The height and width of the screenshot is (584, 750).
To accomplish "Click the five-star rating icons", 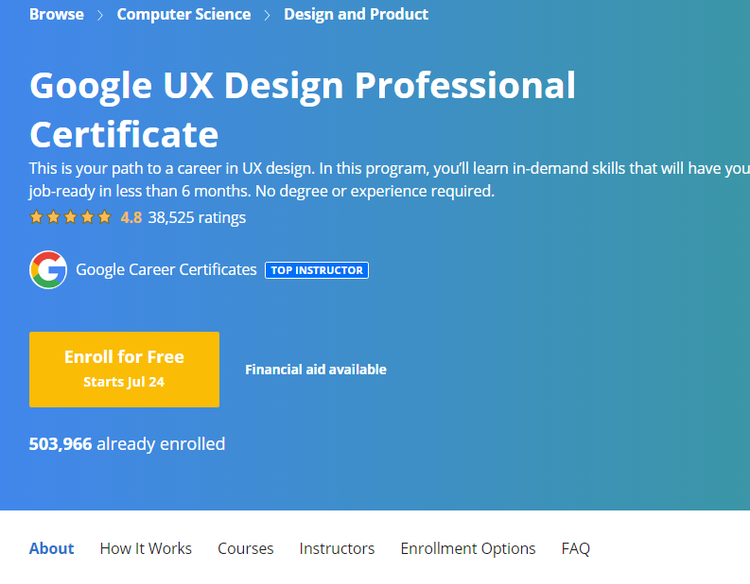I will pyautogui.click(x=70, y=218).
